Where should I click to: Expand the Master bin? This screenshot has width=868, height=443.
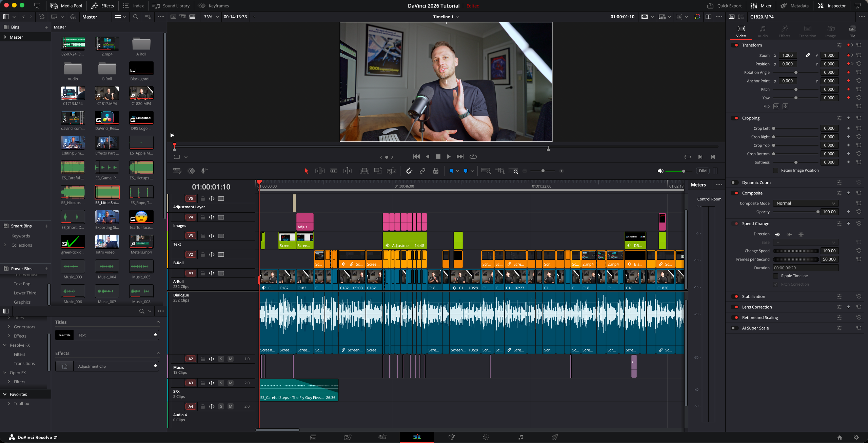[x=5, y=37]
